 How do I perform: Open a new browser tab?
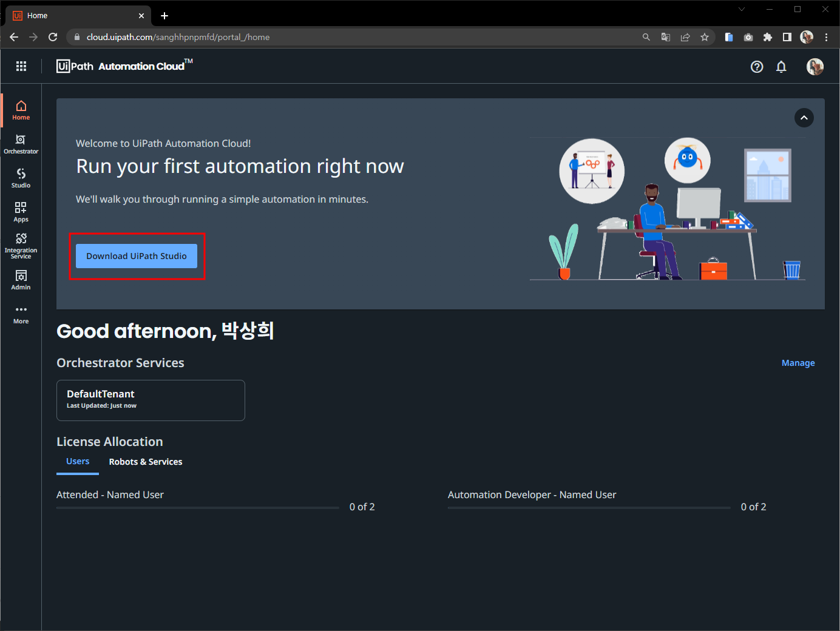pos(164,16)
